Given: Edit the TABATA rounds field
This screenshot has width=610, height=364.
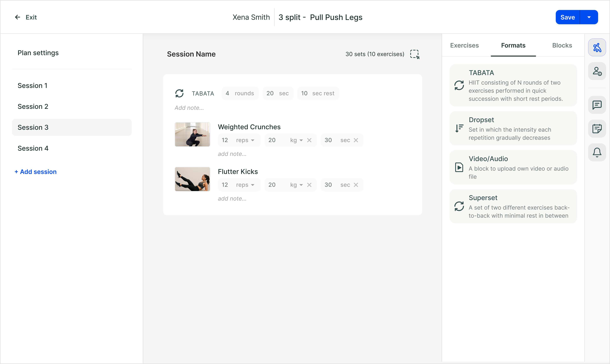Looking at the screenshot, I should (240, 93).
